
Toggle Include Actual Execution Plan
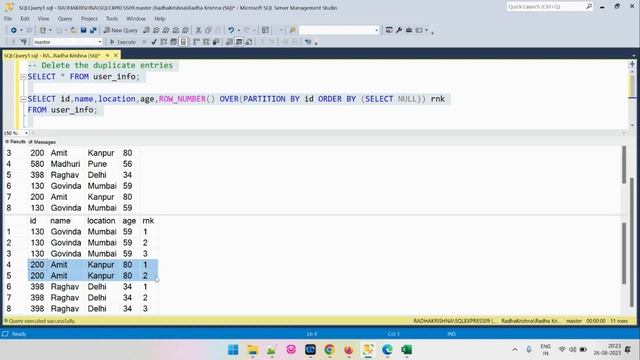point(196,42)
